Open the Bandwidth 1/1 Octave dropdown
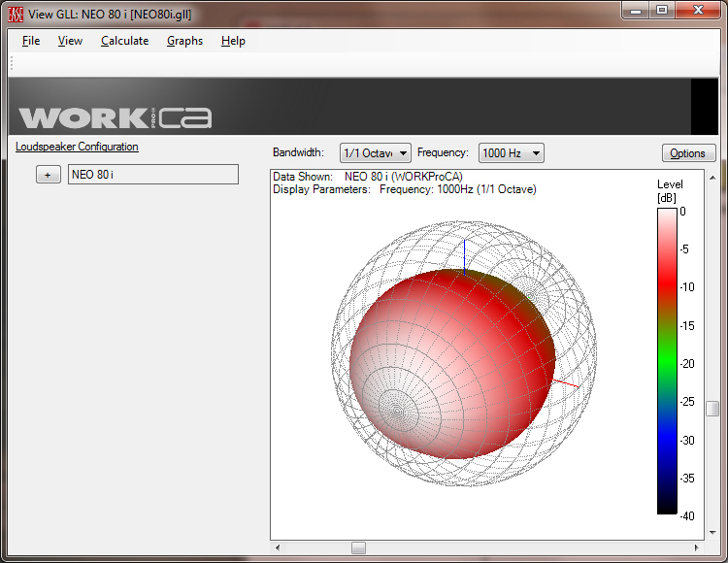The width and height of the screenshot is (728, 563). 375,153
